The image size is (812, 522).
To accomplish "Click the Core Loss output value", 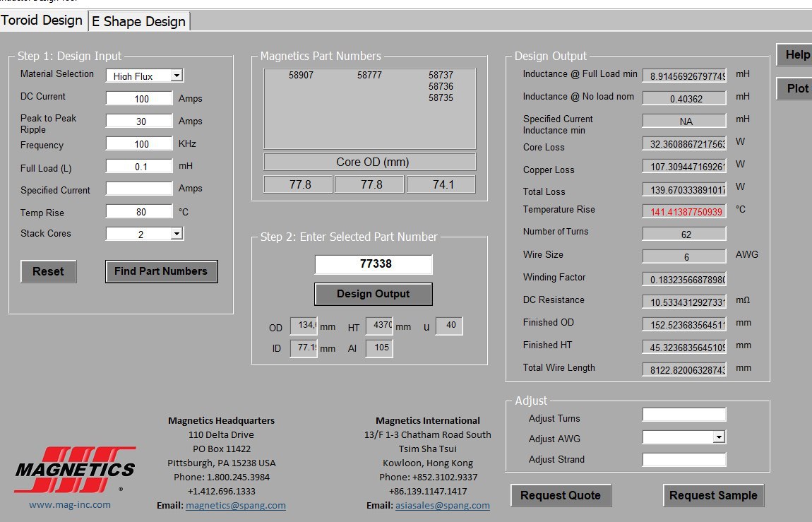I will coord(684,144).
